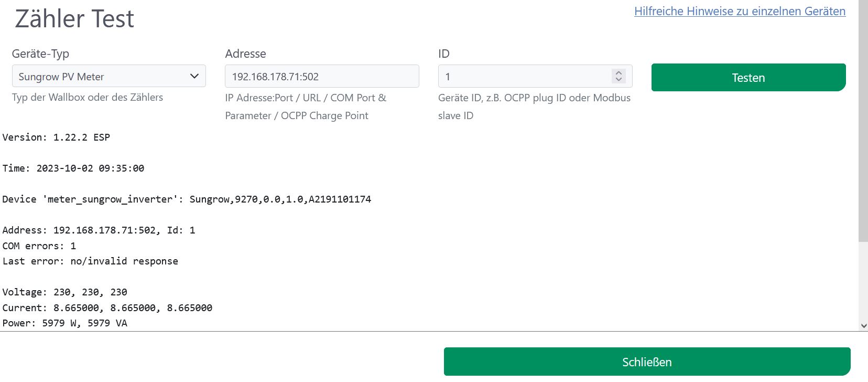
Task: Click into the Adresse input field
Action: [321, 77]
